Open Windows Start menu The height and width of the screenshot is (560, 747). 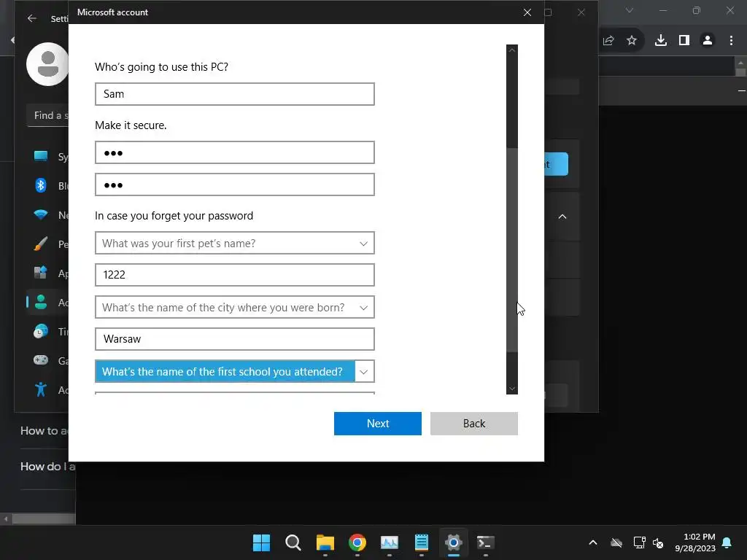[261, 542]
